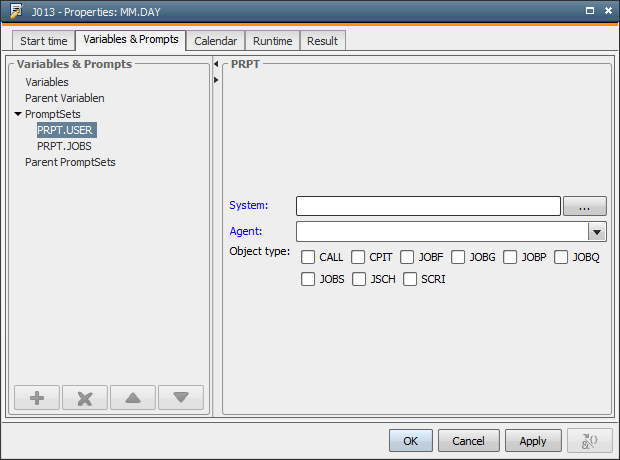This screenshot has height=460, width=620.
Task: Click into the System text field
Action: pos(428,205)
